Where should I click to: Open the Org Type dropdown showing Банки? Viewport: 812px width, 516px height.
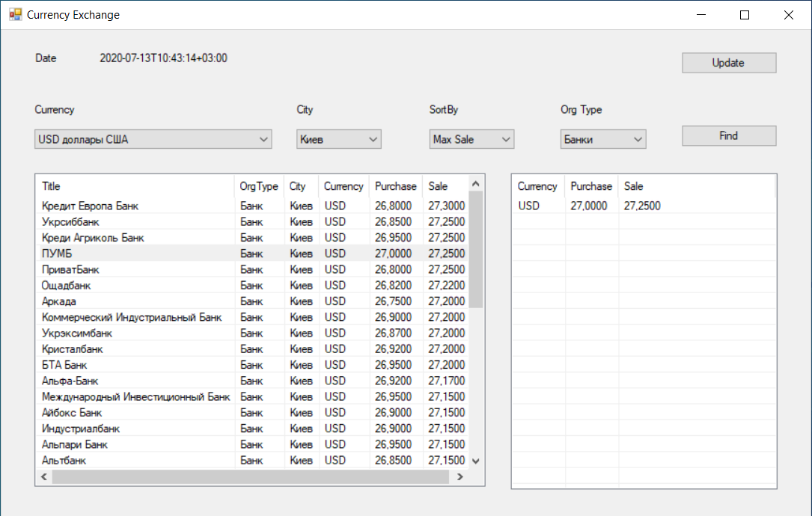pyautogui.click(x=602, y=139)
